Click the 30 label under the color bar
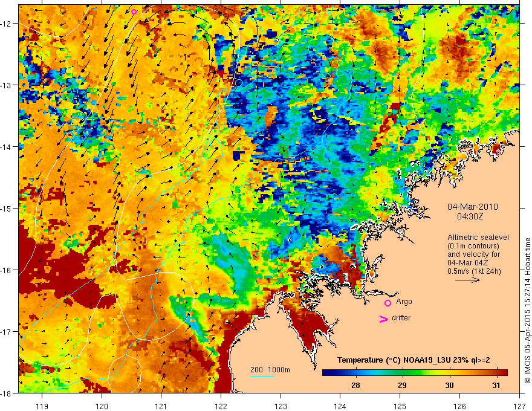Image resolution: width=532 pixels, height=411 pixels. coord(449,386)
